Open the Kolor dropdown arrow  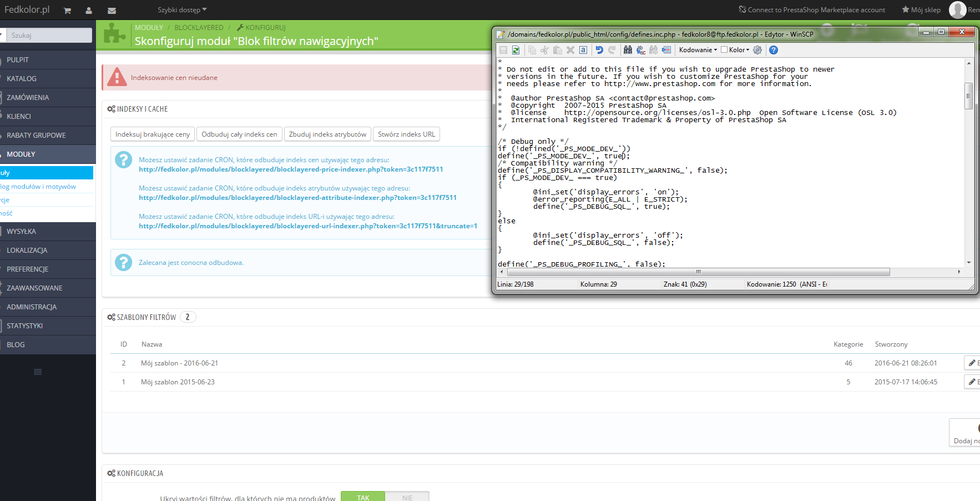[x=747, y=50]
